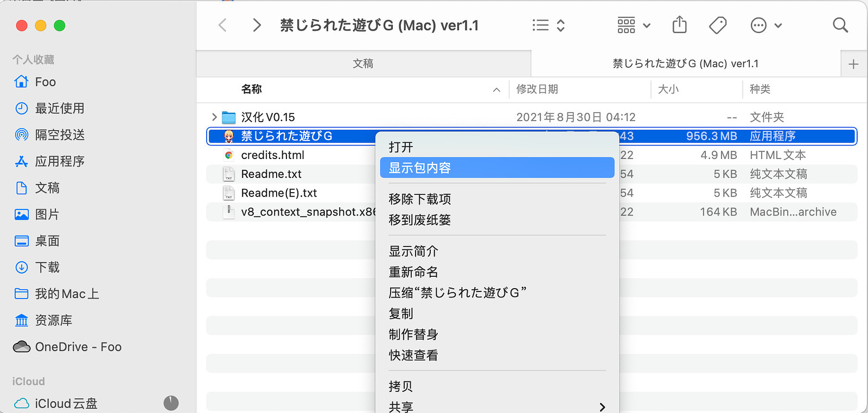Select the Readme(E).txt file name
The image size is (868, 413).
(x=279, y=193)
